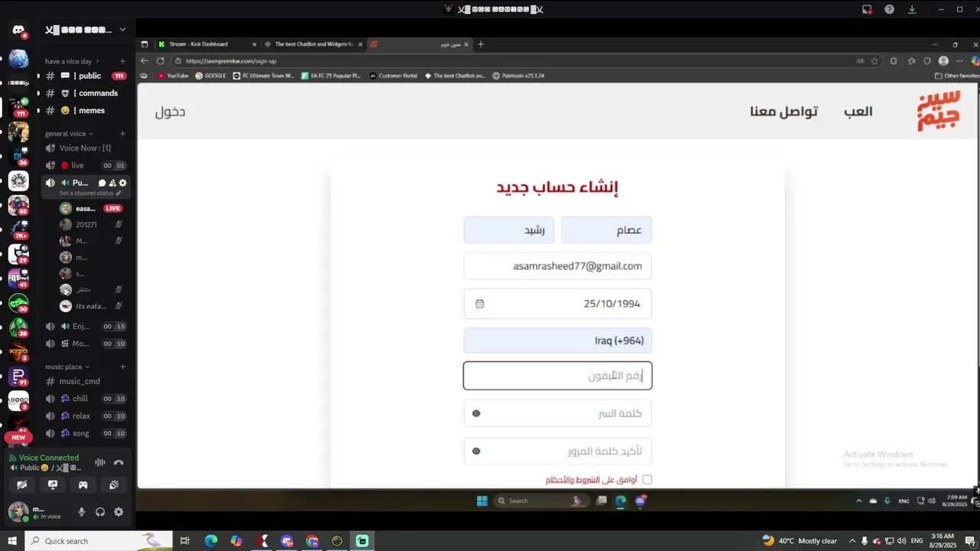The width and height of the screenshot is (980, 551).
Task: Collapse the 'general voice' category
Action: click(x=69, y=133)
